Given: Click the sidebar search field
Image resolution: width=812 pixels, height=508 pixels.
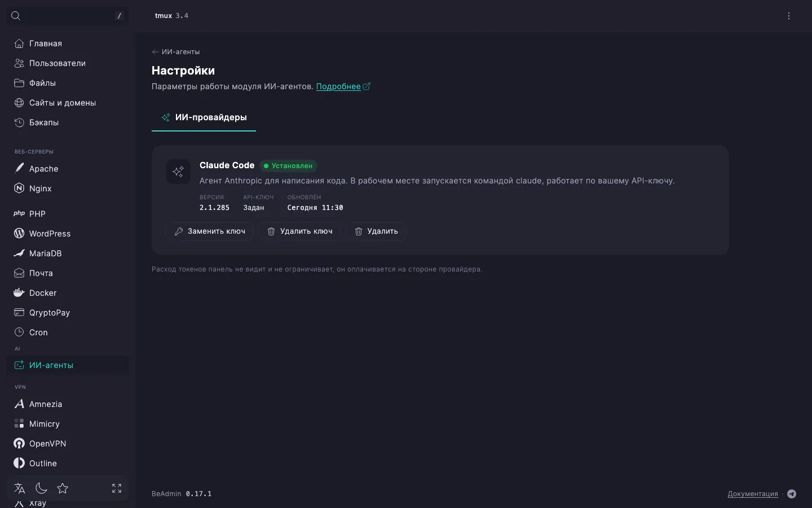Looking at the screenshot, I should (68, 16).
